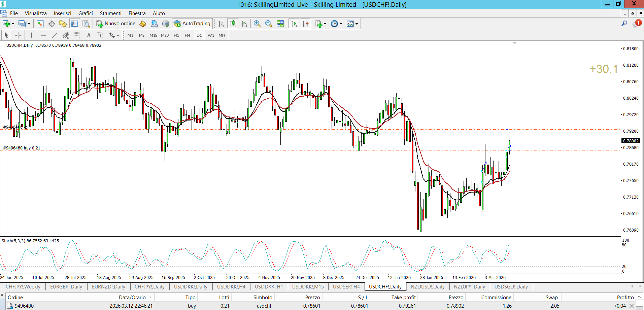Toggle the AutoTrading button
This screenshot has height=310, width=644.
[192, 24]
